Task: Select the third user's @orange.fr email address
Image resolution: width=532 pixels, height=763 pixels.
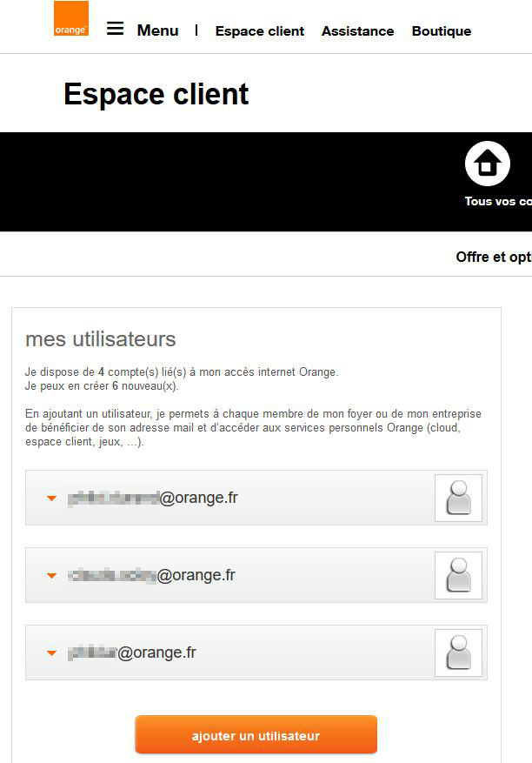Action: point(132,653)
